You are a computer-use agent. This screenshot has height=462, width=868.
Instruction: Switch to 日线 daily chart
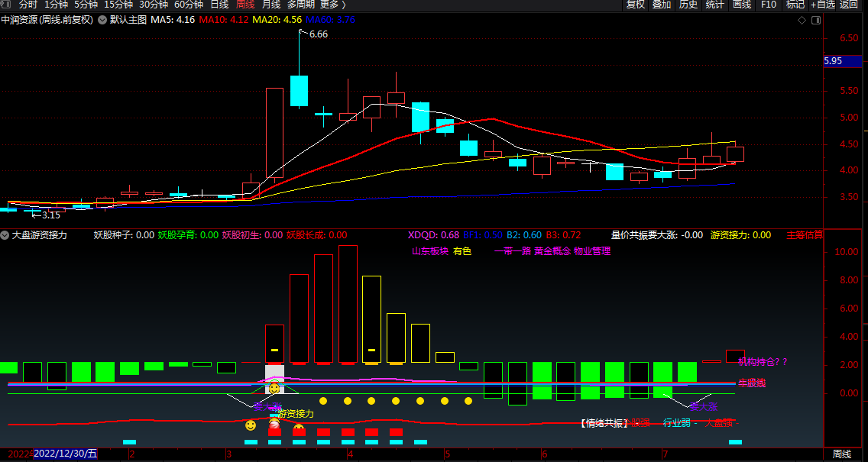[x=220, y=5]
